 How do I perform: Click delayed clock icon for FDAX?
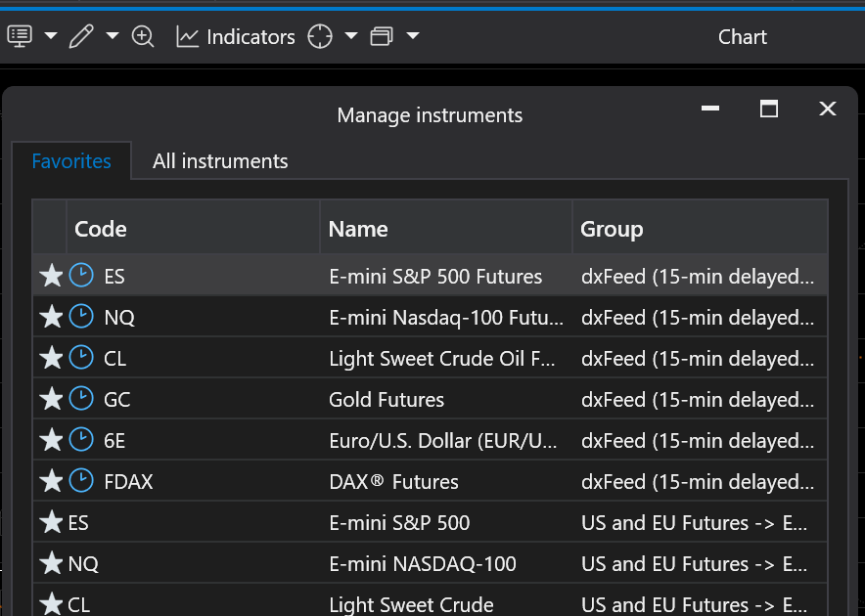pos(81,481)
